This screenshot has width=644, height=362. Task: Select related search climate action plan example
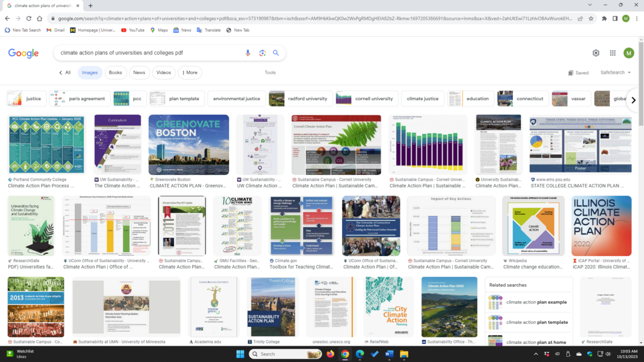528,302
